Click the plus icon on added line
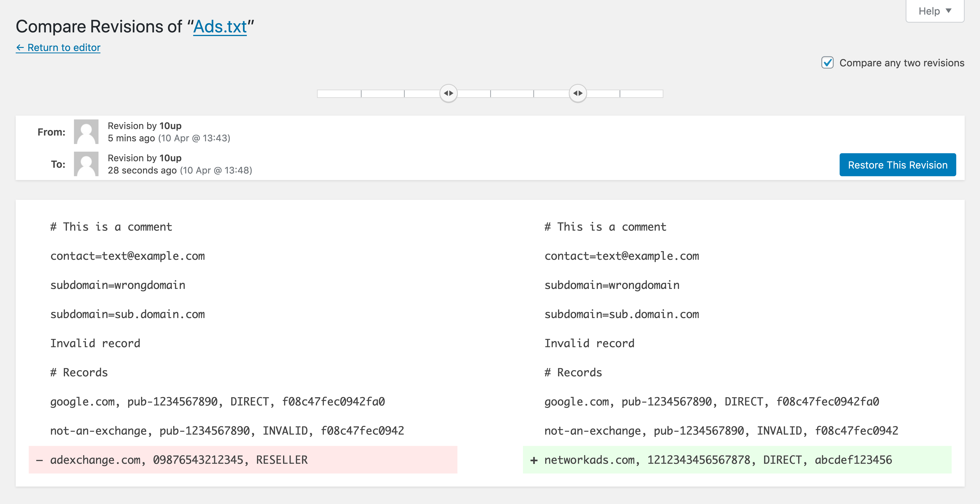 point(534,460)
